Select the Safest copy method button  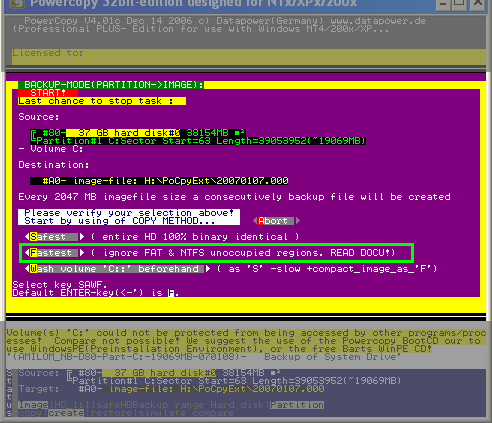point(54,237)
